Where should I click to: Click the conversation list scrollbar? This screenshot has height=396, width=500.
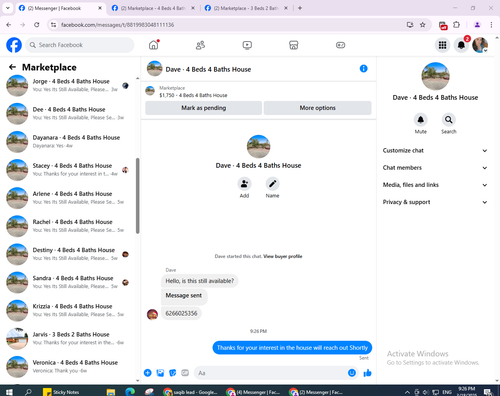[137, 196]
